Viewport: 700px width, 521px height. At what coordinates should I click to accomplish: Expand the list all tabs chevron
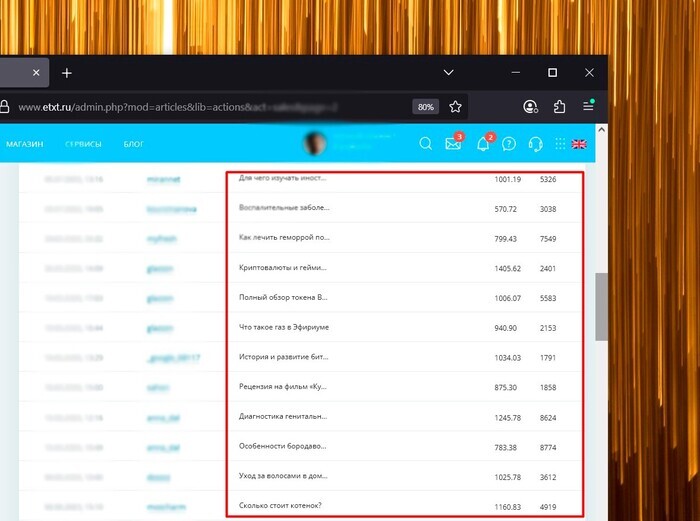click(x=448, y=73)
